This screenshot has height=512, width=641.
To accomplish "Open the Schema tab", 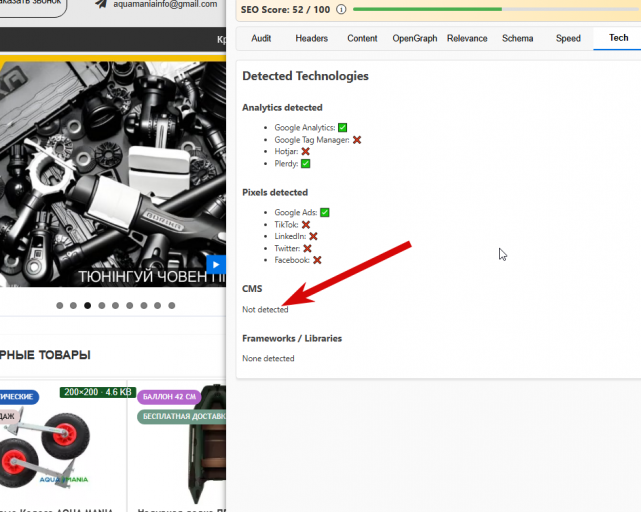I will 518,38.
